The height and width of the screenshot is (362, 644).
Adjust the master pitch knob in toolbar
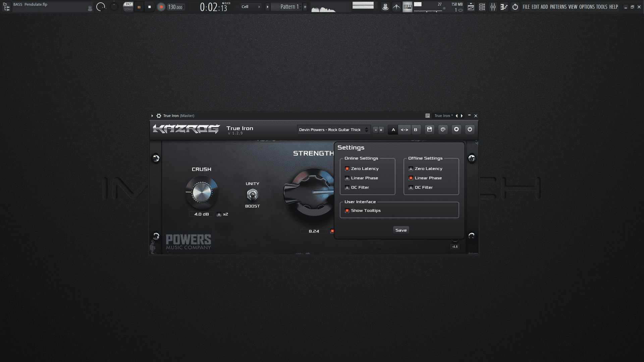click(114, 6)
